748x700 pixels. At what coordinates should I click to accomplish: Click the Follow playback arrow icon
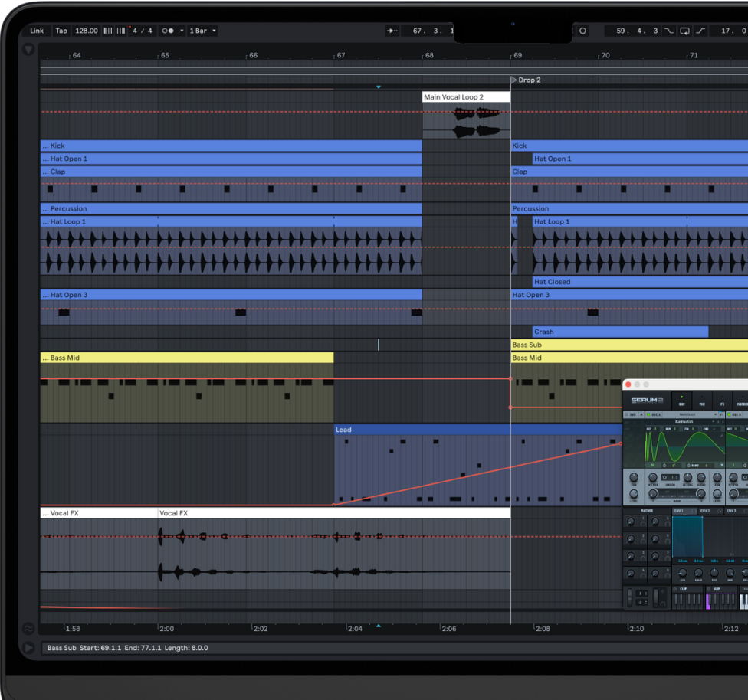pos(392,31)
